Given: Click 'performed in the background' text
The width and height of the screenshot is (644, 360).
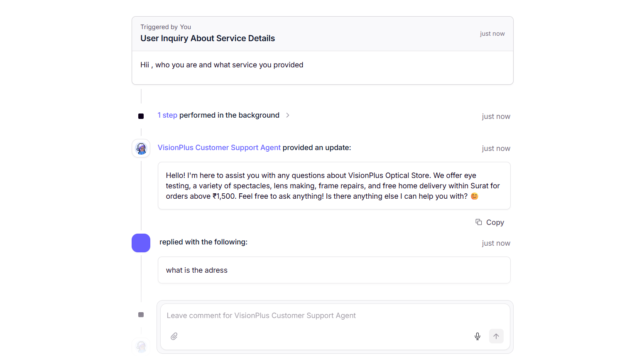Looking at the screenshot, I should point(229,115).
